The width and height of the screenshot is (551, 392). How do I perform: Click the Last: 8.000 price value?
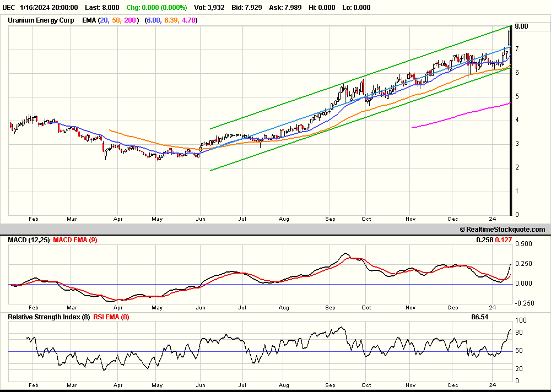click(102, 7)
